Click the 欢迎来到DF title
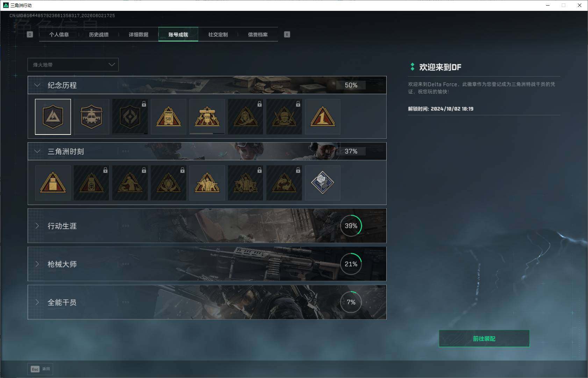This screenshot has height=378, width=588. point(440,67)
